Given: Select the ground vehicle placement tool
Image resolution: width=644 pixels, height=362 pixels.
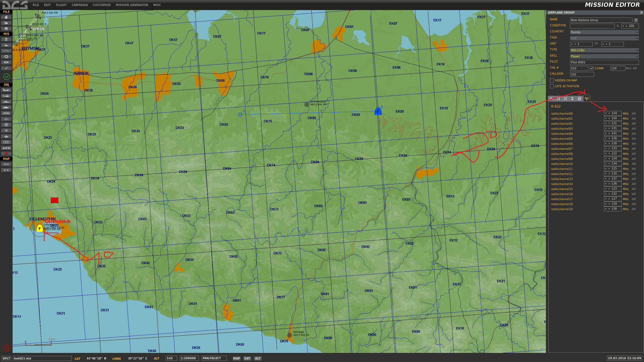Looking at the screenshot, I should tap(6, 107).
